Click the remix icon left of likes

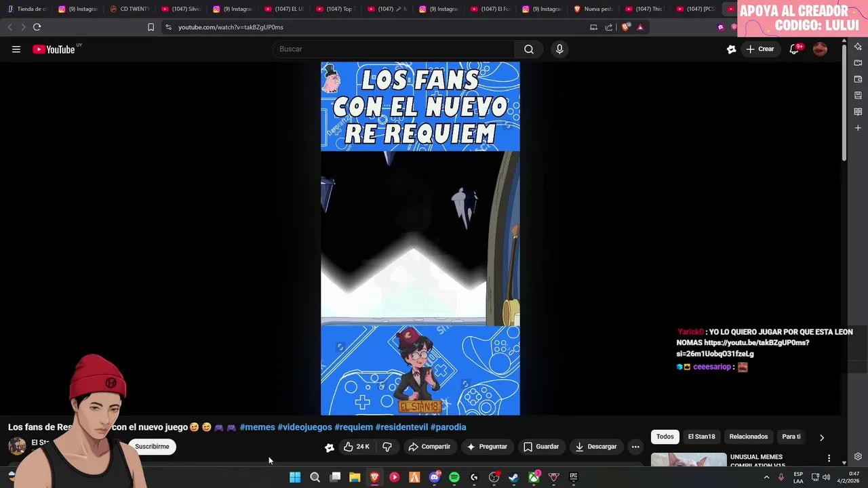(330, 447)
